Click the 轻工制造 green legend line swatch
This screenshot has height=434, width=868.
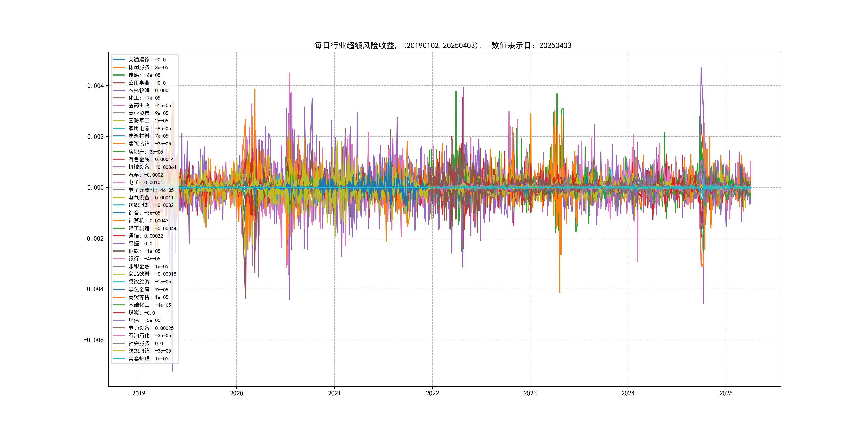(119, 229)
